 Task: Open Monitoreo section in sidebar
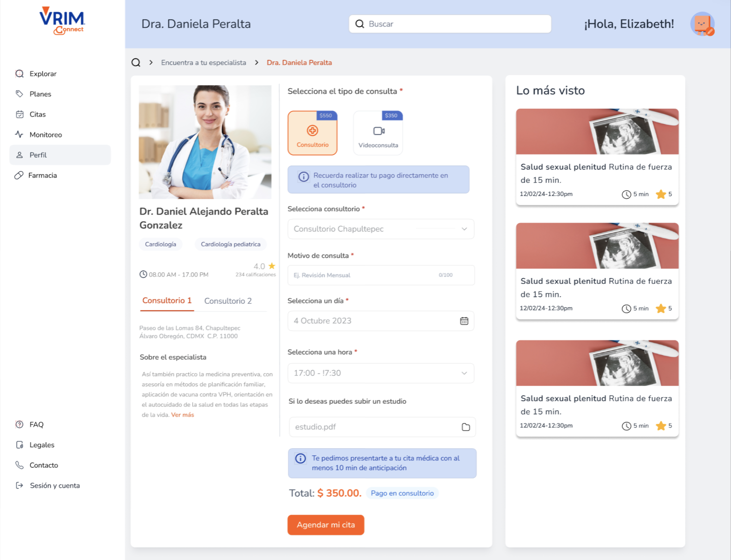click(45, 134)
